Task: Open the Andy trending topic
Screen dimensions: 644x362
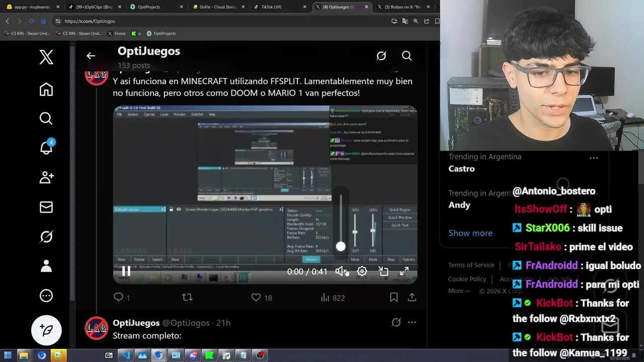Action: pos(459,205)
